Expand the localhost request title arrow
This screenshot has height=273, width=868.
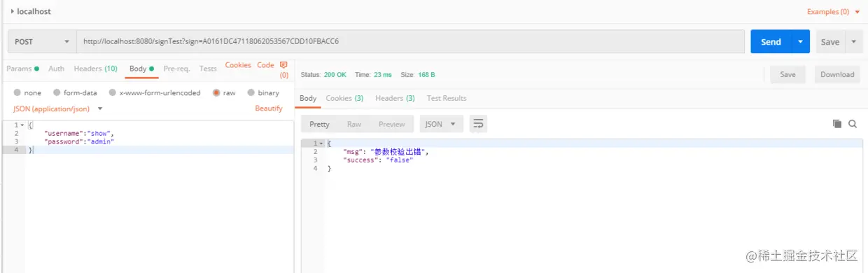point(13,11)
